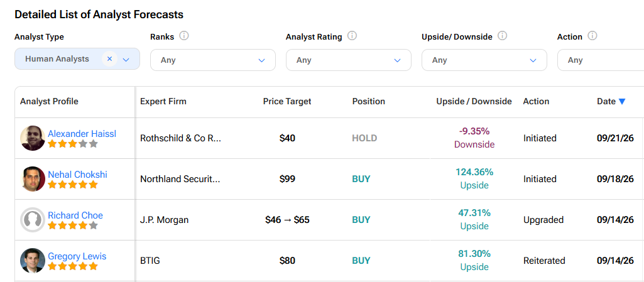Open Nehal Chokshi's avatar image
644x282 pixels.
click(33, 179)
